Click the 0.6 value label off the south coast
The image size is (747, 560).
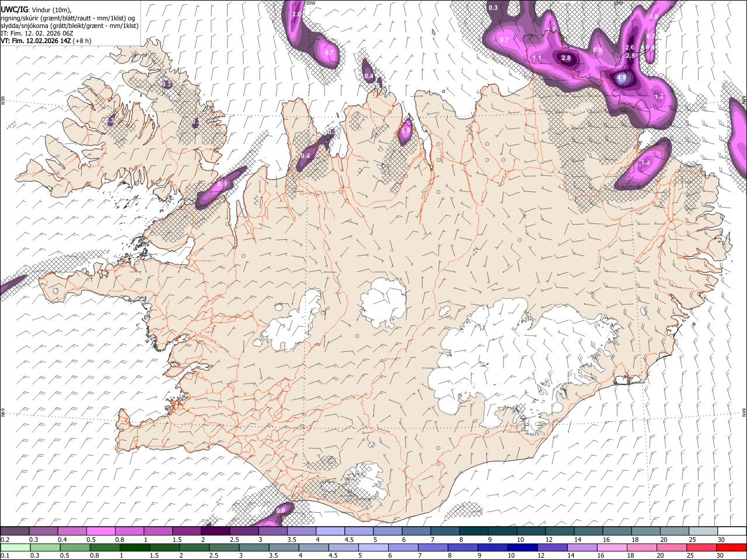click(x=281, y=510)
